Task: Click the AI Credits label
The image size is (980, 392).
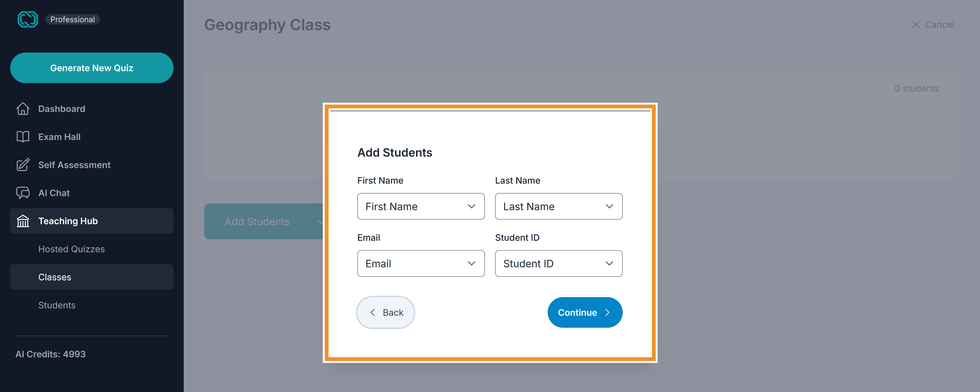Action: point(51,354)
